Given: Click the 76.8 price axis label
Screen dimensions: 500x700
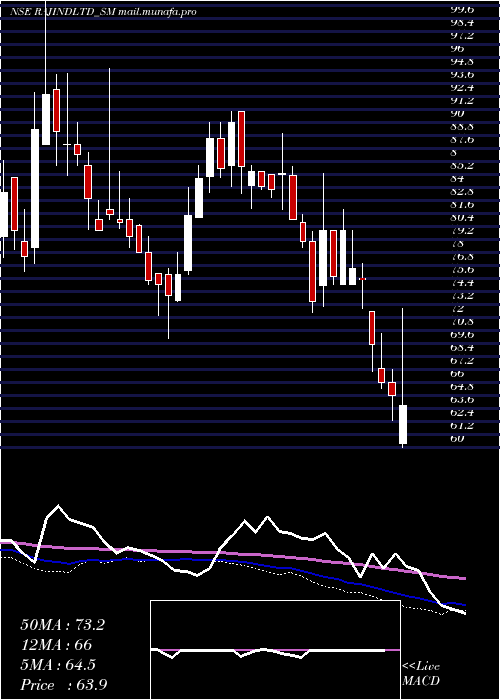Looking at the screenshot, I should tap(464, 257).
